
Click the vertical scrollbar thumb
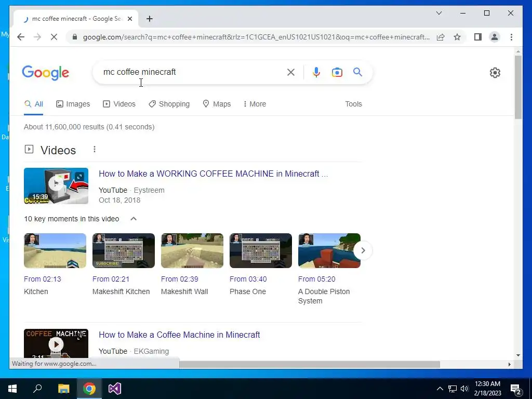pyautogui.click(x=518, y=87)
